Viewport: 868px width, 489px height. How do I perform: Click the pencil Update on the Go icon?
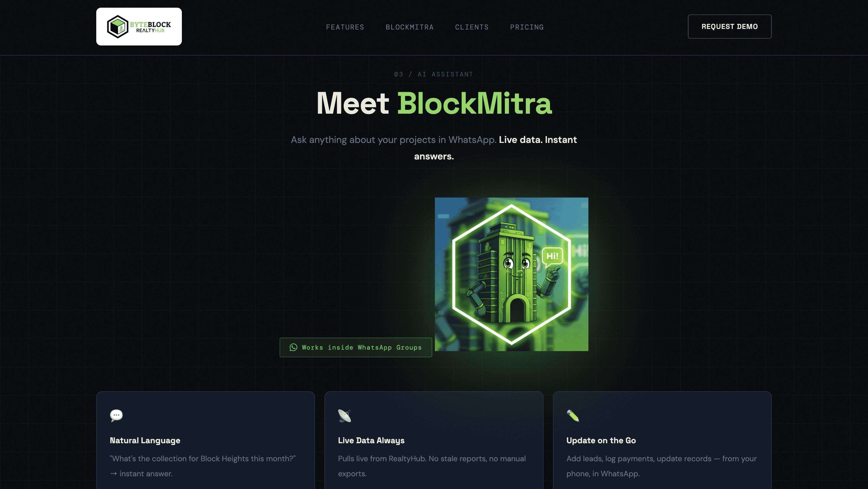click(572, 415)
